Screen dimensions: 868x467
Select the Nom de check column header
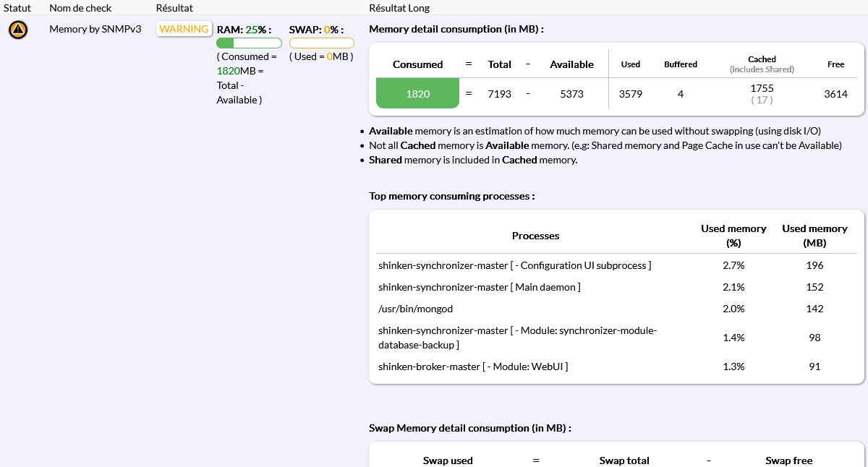point(80,8)
